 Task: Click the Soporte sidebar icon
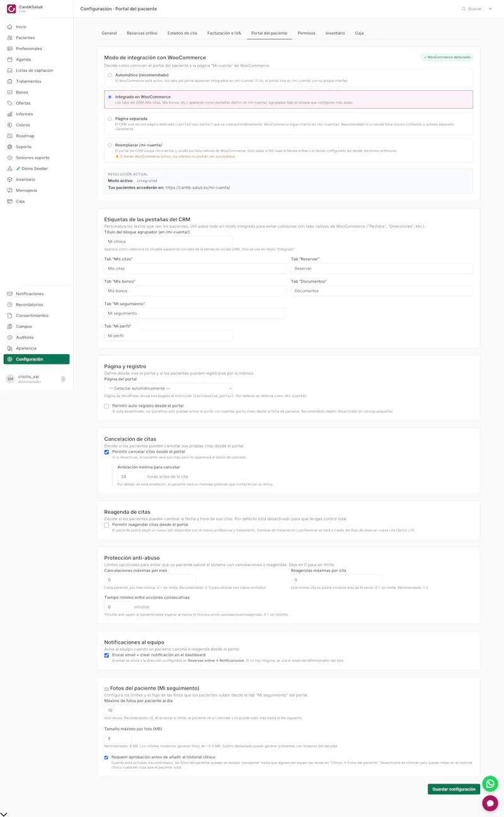tap(10, 147)
